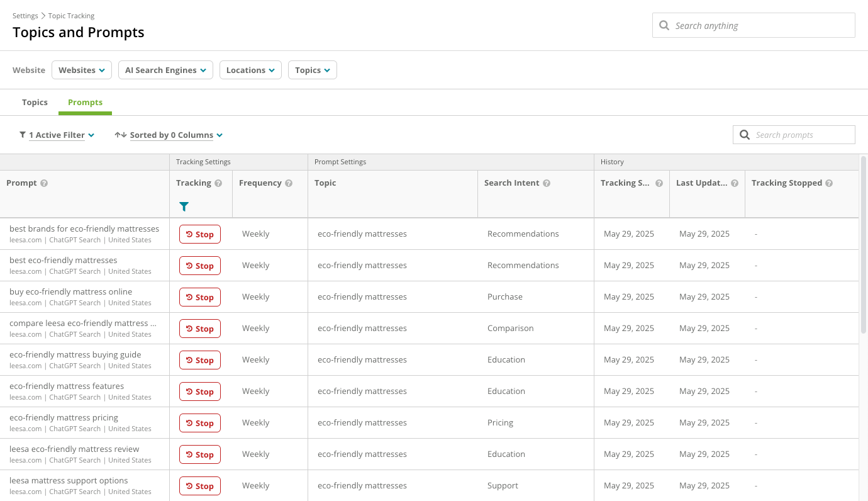Viewport: 868px width, 501px height.
Task: Open the Tracking column filter funnel icon
Action: (x=184, y=206)
